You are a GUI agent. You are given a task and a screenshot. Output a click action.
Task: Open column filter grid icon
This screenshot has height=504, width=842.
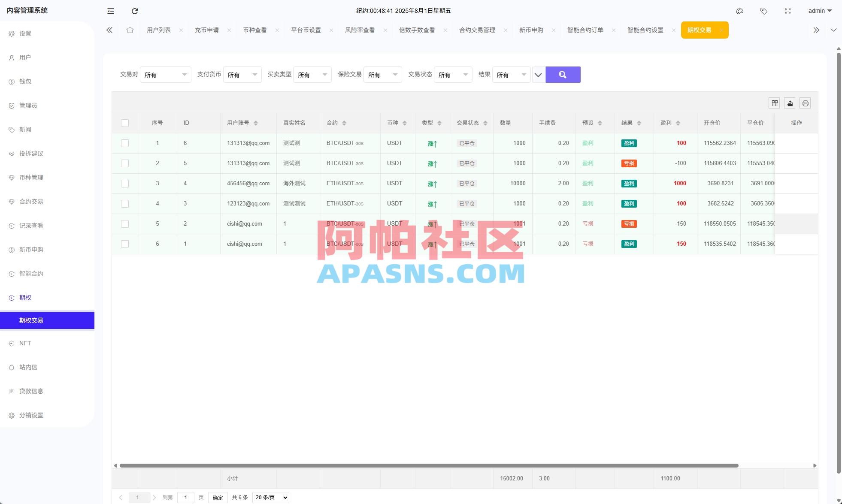tap(775, 103)
